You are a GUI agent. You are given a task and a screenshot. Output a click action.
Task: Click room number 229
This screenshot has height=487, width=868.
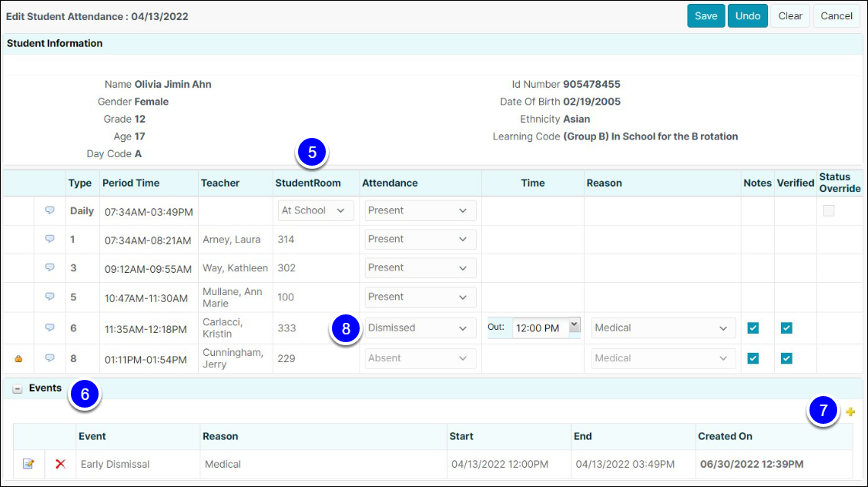tap(287, 358)
